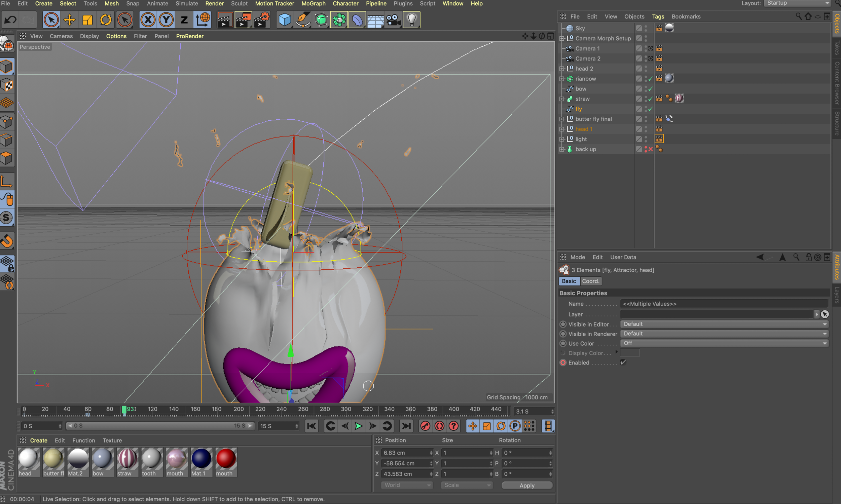Add a Cube primitive object

284,20
